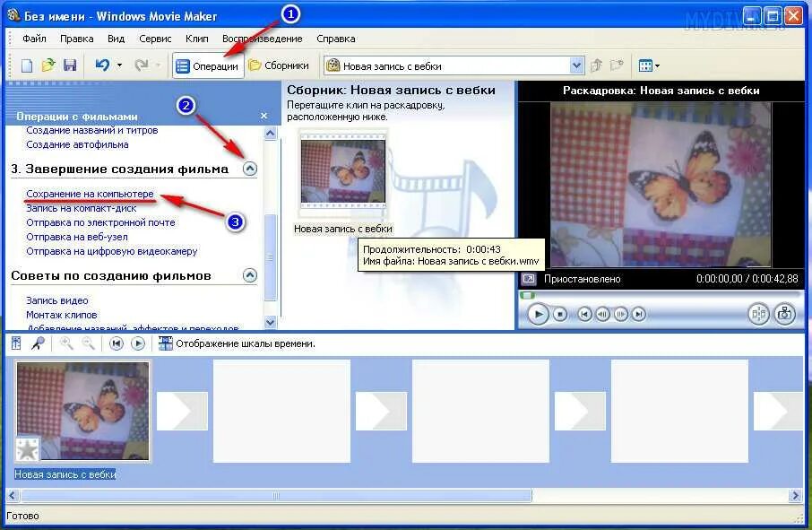
Task: Open the views dropdown button
Action: pyautogui.click(x=648, y=65)
